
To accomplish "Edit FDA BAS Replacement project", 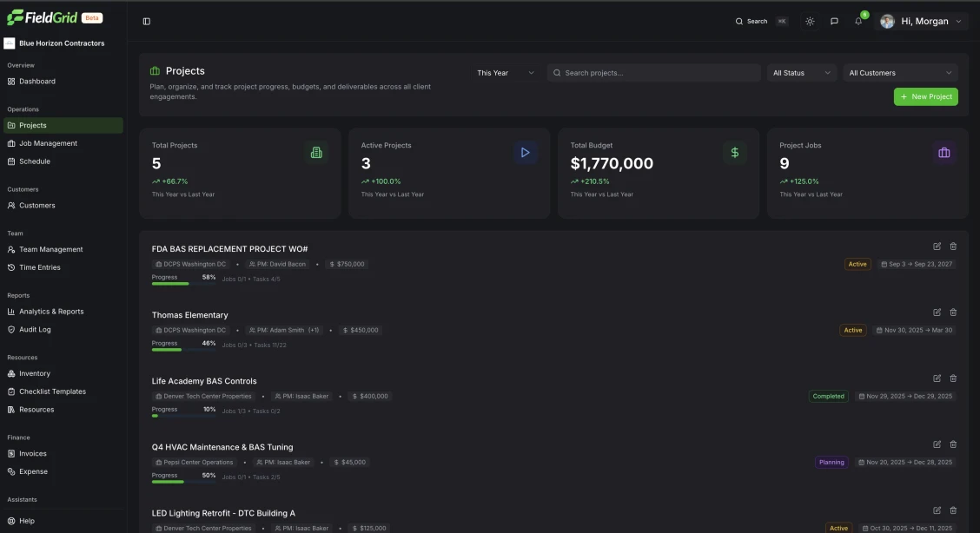I will 937,247.
